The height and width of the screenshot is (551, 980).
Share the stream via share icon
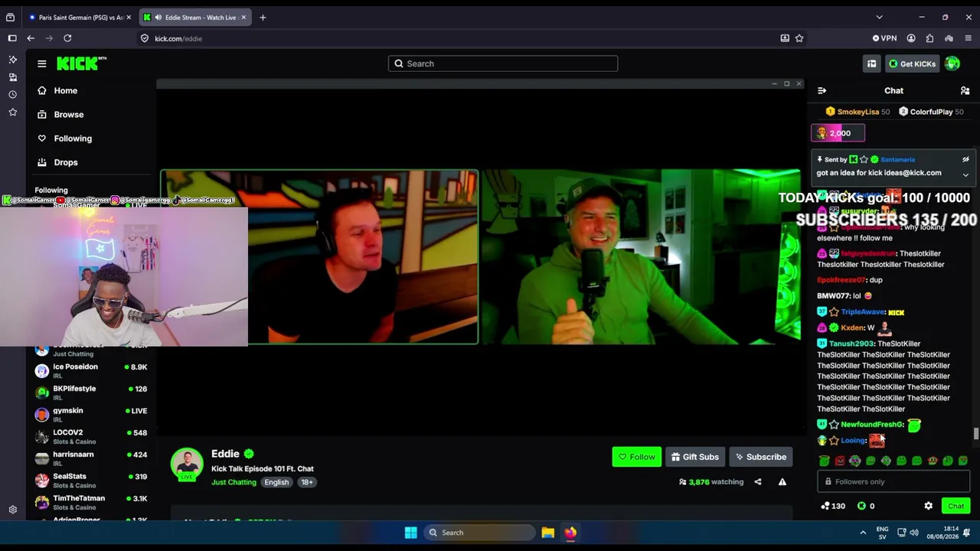pos(758,482)
